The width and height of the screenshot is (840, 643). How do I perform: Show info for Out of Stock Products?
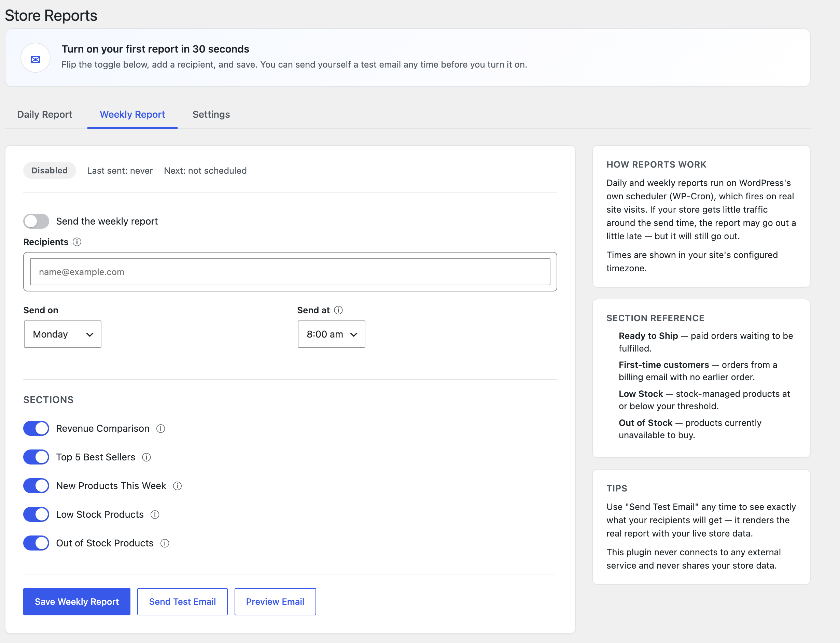point(165,543)
